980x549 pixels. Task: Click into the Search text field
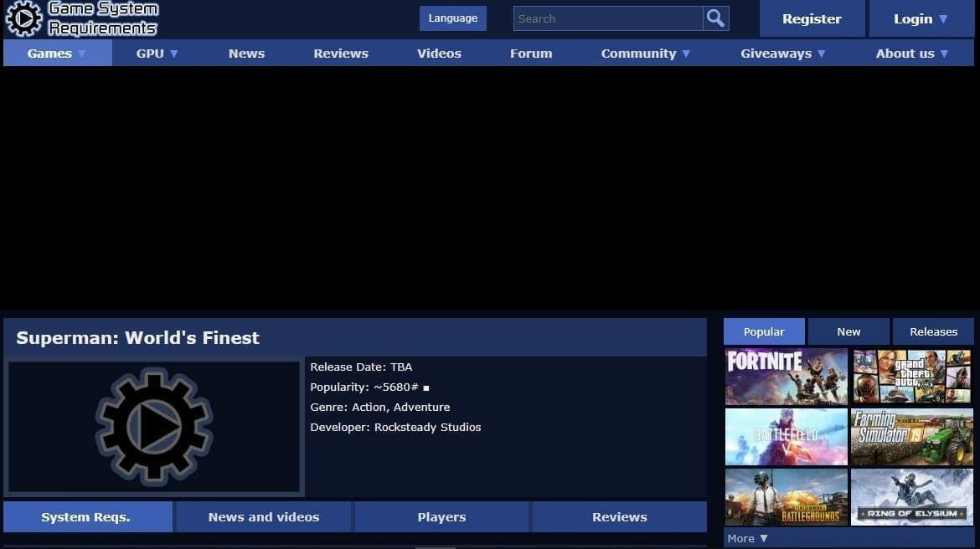(x=607, y=18)
